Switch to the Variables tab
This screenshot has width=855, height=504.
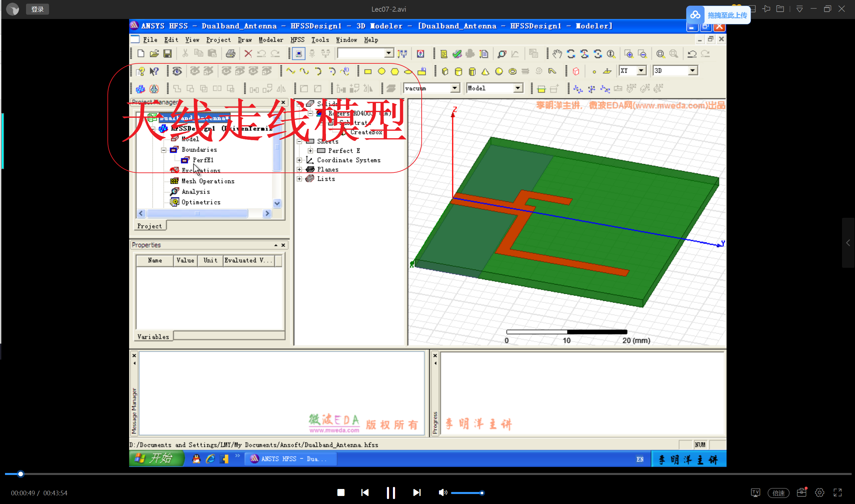153,336
